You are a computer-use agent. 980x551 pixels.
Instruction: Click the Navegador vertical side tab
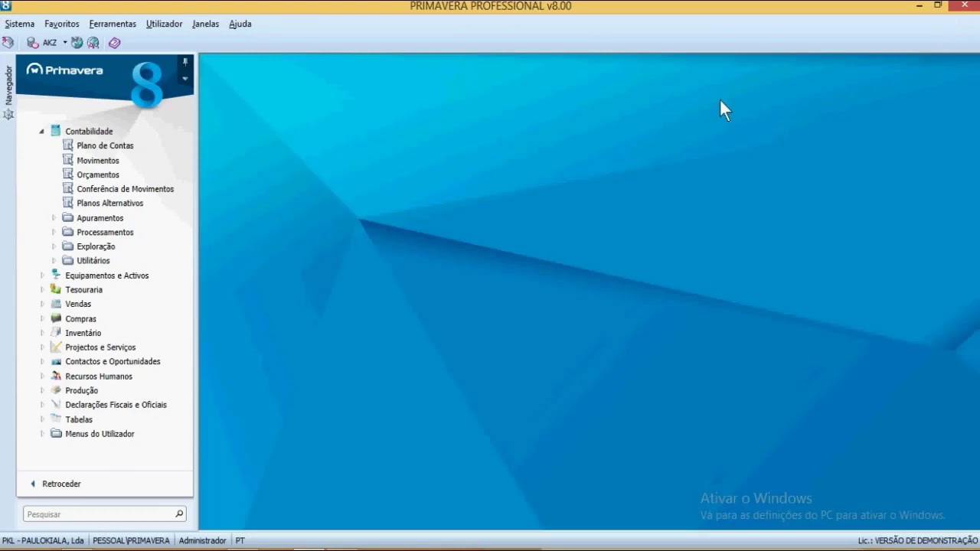coord(8,85)
